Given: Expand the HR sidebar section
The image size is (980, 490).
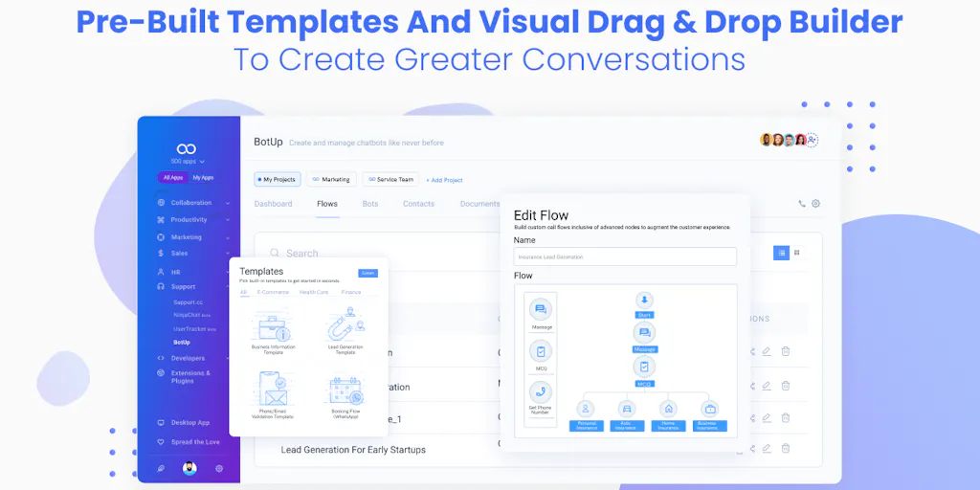Looking at the screenshot, I should [192, 273].
